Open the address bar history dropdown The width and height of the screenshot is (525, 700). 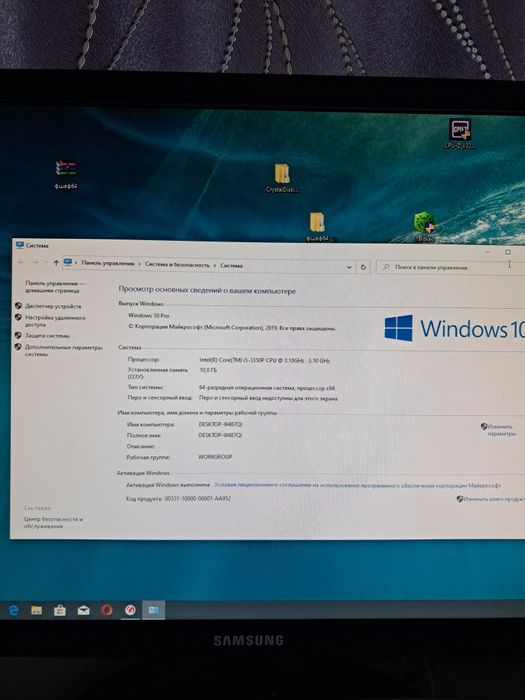tap(349, 267)
